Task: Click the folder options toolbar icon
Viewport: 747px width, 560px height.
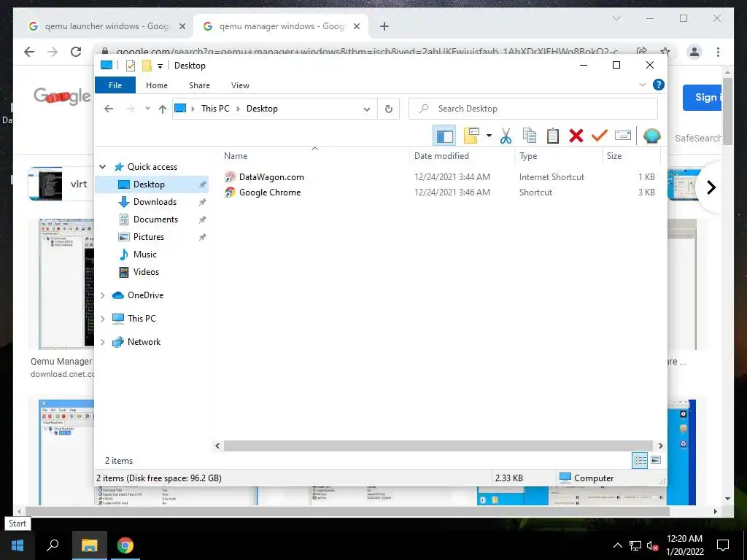Action: (x=471, y=136)
